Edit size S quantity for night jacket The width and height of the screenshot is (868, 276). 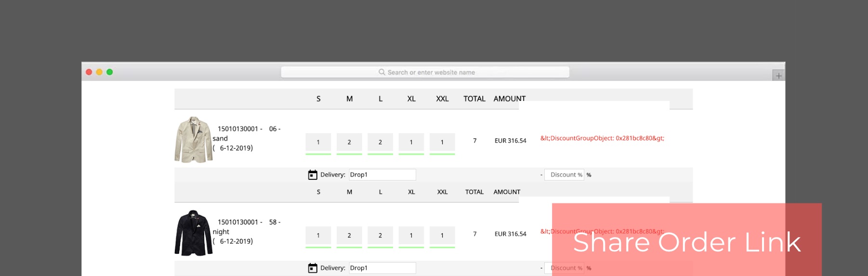tap(318, 236)
